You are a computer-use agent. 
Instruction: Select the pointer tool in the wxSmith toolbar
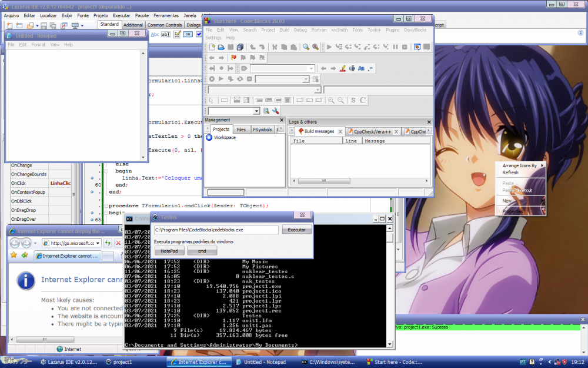[x=212, y=100]
